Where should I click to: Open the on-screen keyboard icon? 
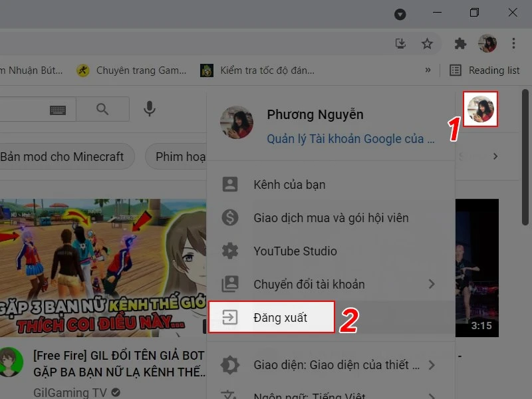click(58, 109)
